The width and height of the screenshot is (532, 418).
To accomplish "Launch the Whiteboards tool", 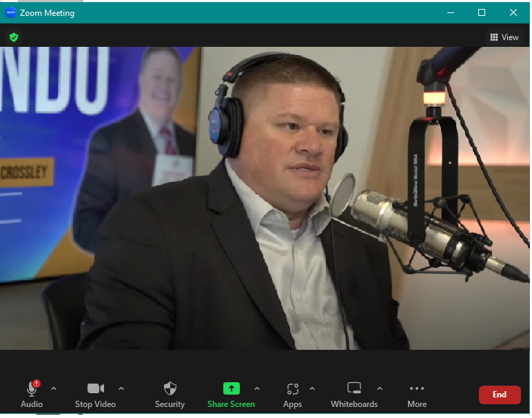I will (x=354, y=389).
